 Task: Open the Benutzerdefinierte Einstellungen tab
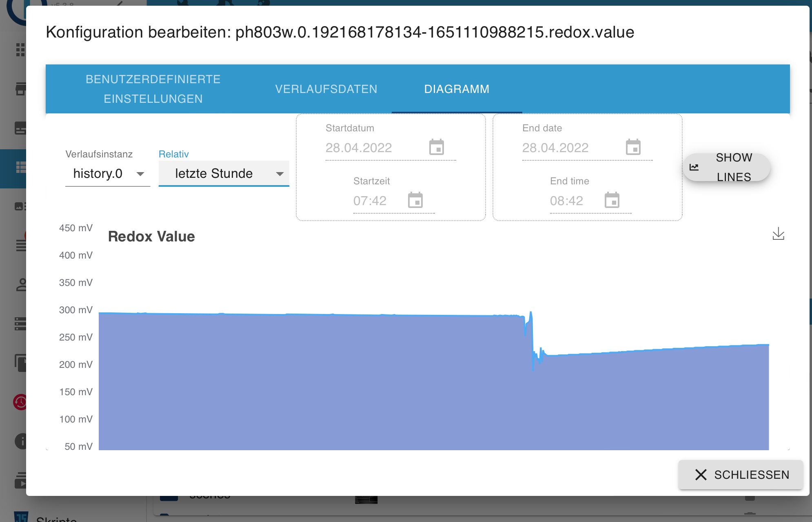click(x=153, y=89)
